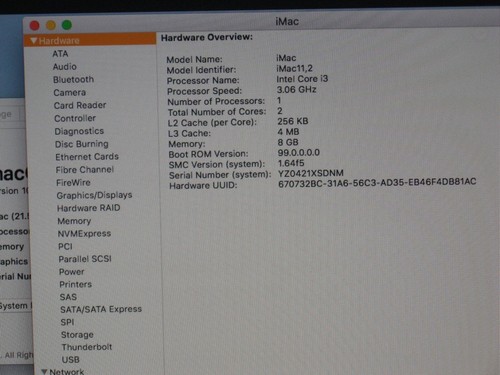This screenshot has height=375, width=500.
Task: Open the Audio hardware entry
Action: 65,67
